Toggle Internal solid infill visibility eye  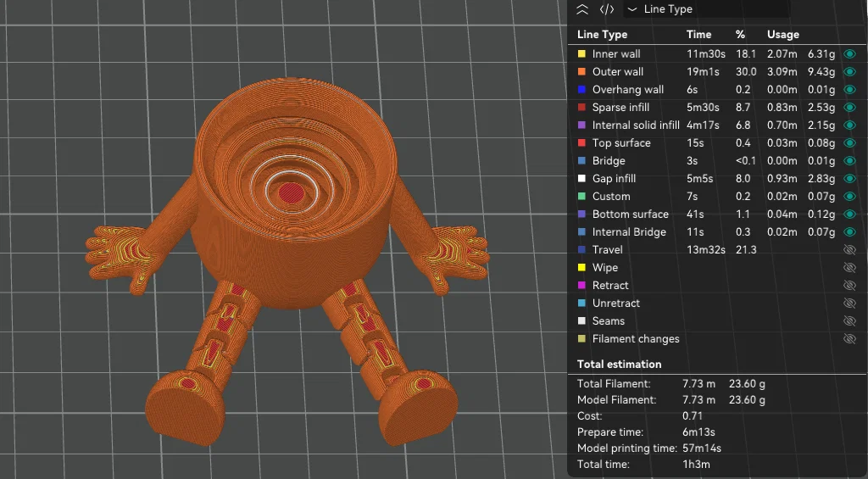(x=849, y=125)
